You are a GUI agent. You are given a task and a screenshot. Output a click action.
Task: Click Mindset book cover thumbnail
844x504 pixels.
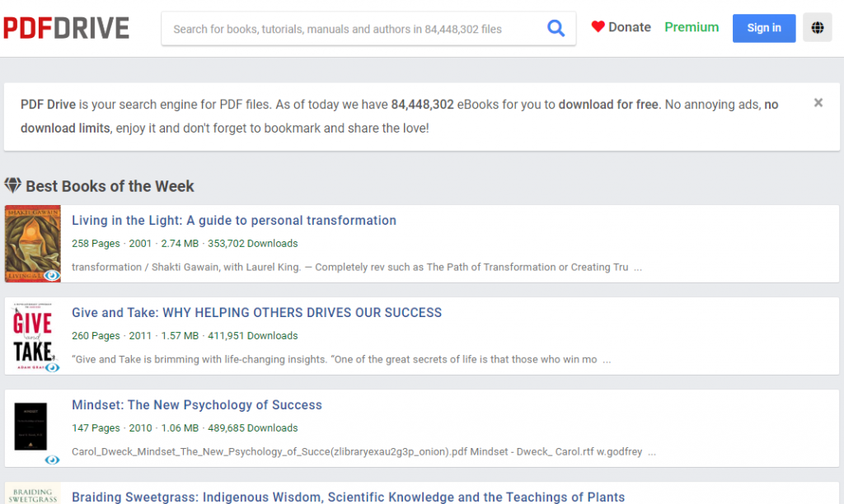click(x=30, y=427)
